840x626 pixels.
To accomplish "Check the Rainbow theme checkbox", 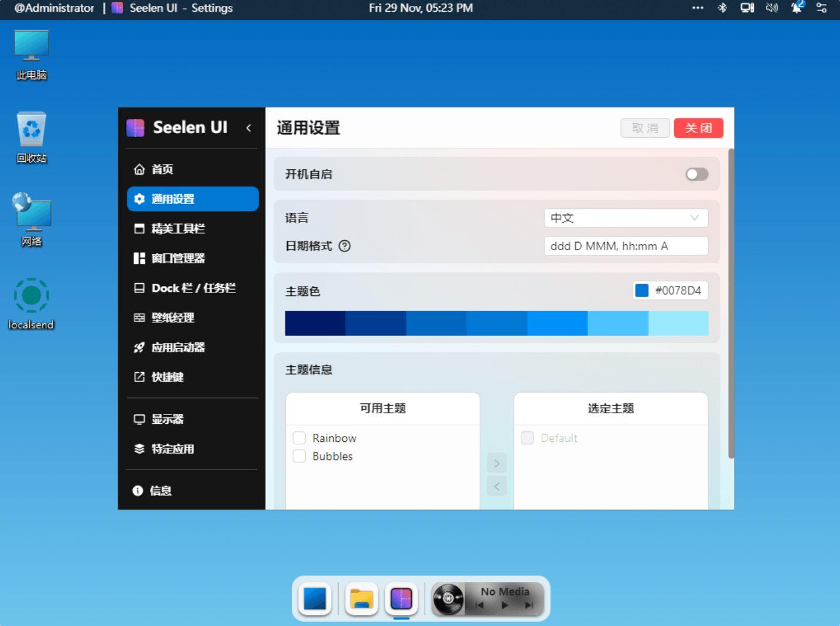I will click(x=299, y=437).
